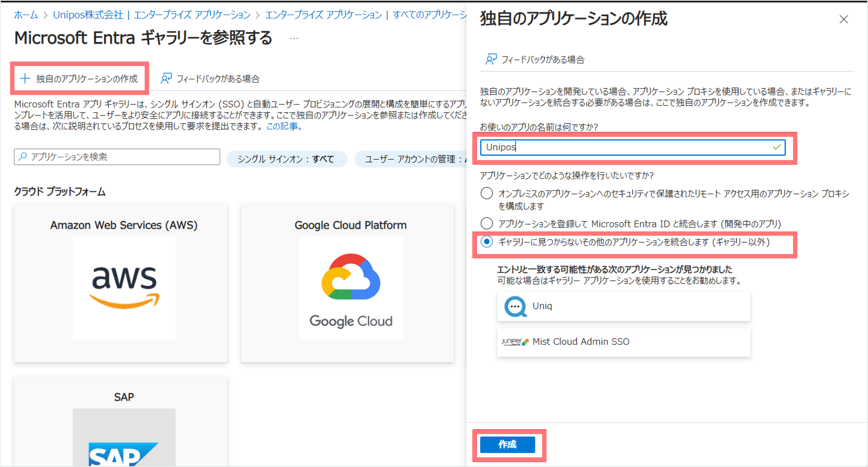Click the この記事 link

284,126
